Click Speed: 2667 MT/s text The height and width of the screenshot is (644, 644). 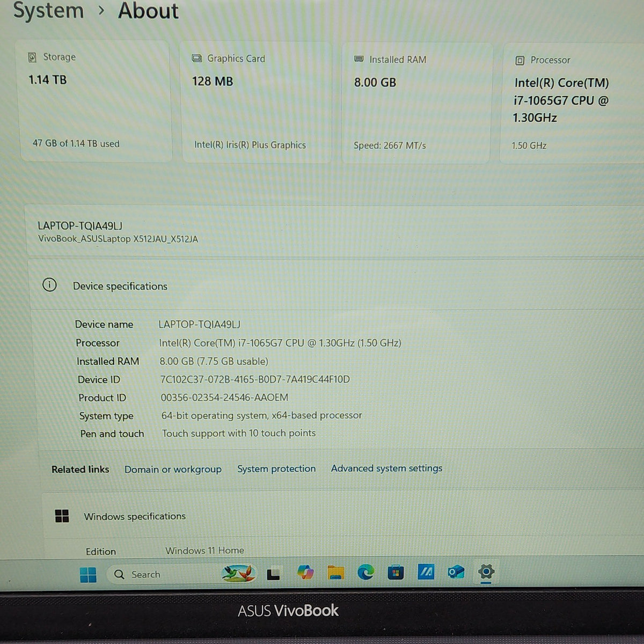(x=390, y=145)
